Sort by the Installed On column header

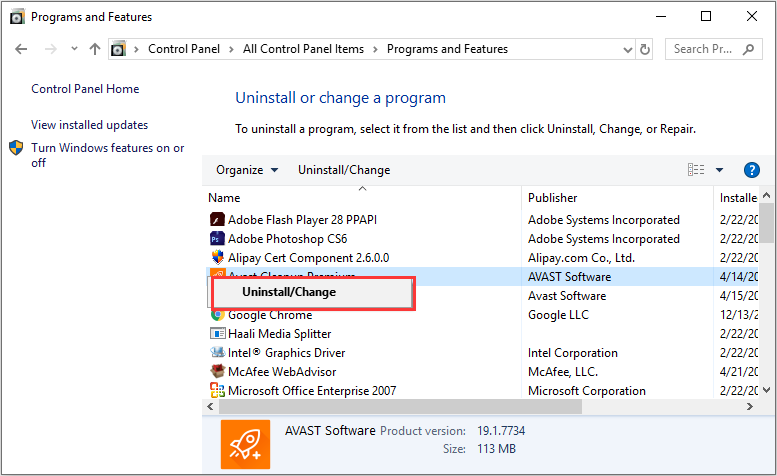(x=738, y=198)
